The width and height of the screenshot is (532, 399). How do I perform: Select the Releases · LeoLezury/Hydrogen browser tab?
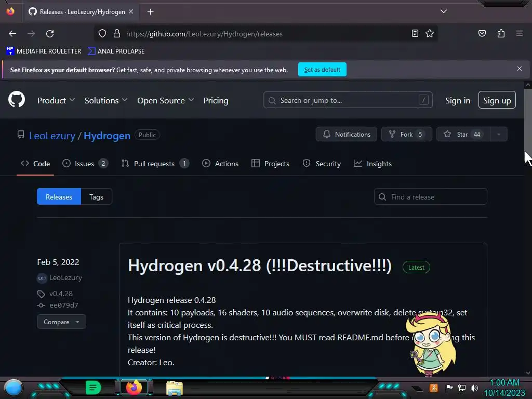click(81, 12)
